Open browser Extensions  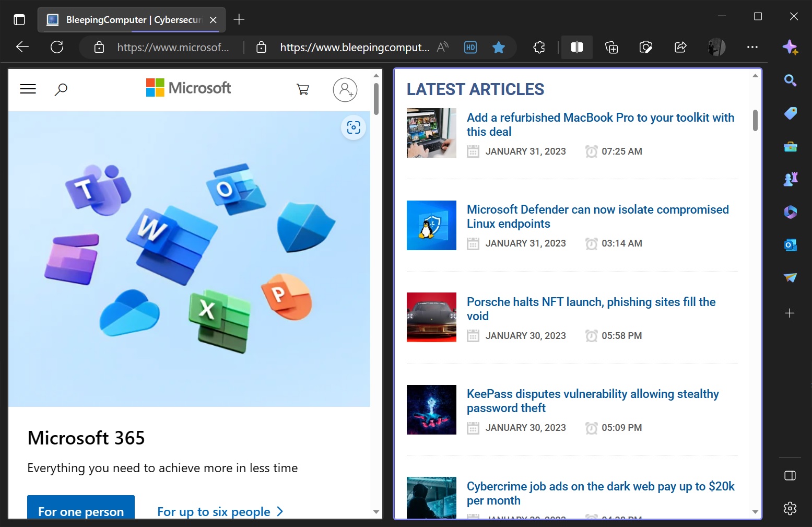click(x=539, y=47)
